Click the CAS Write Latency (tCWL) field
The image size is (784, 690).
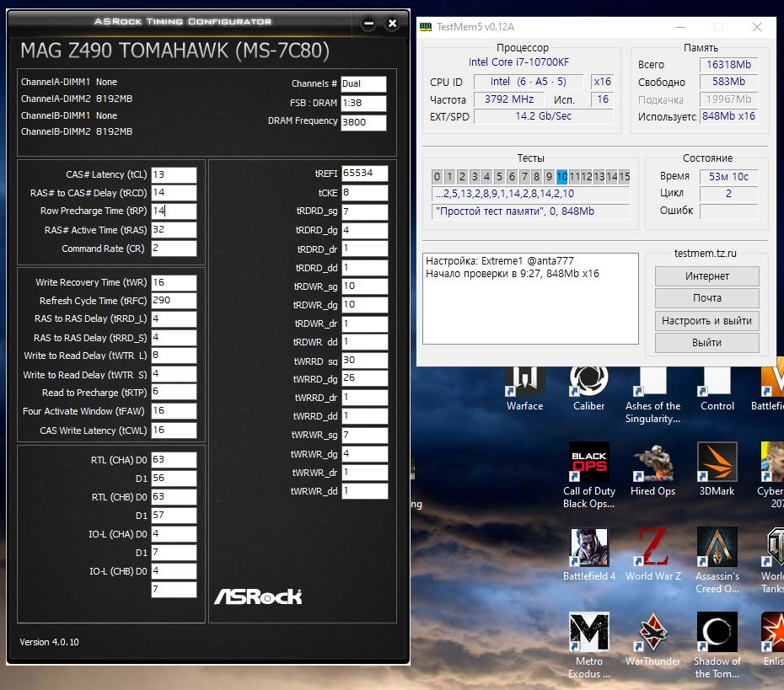[x=174, y=431]
